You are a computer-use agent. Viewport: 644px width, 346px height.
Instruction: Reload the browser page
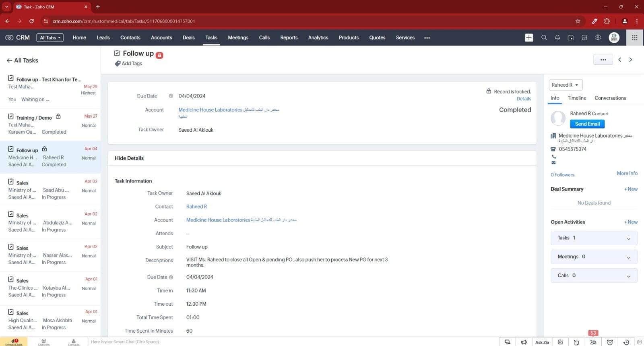click(31, 21)
